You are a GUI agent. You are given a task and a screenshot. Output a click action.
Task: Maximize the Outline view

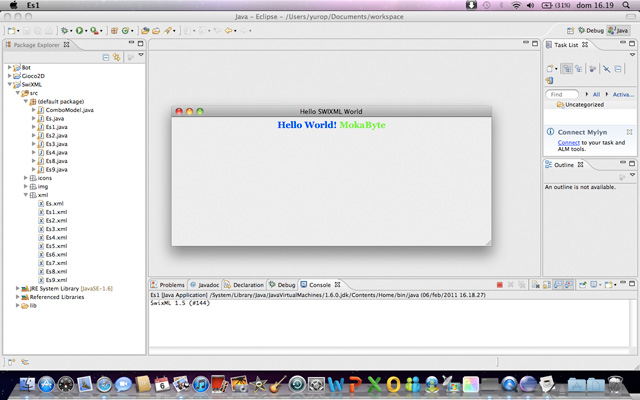[632, 163]
